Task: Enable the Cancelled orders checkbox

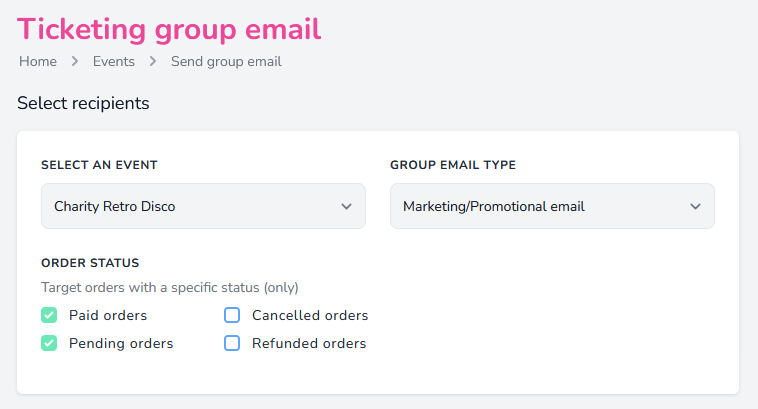Action: pos(232,315)
